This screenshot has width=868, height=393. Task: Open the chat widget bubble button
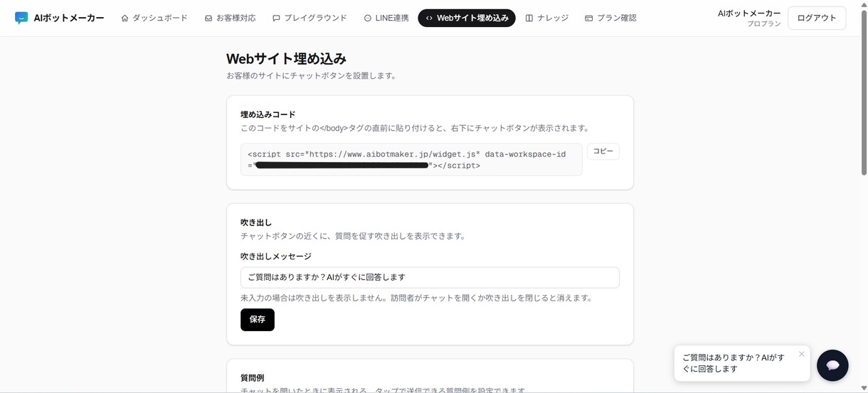[832, 365]
